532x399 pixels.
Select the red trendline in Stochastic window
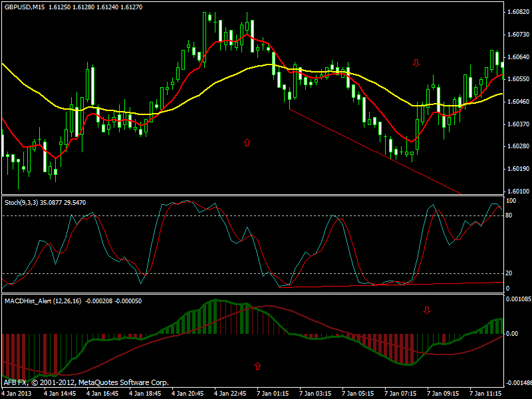pos(399,284)
